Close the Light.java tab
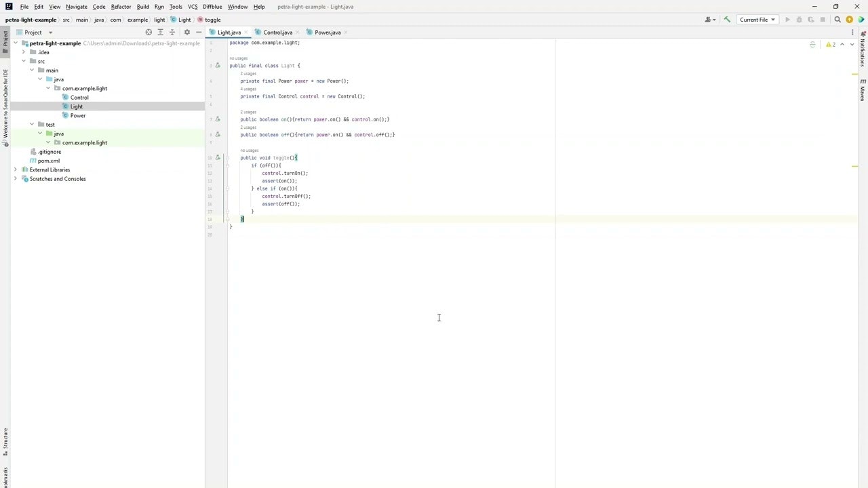The width and height of the screenshot is (868, 488). pyautogui.click(x=246, y=33)
